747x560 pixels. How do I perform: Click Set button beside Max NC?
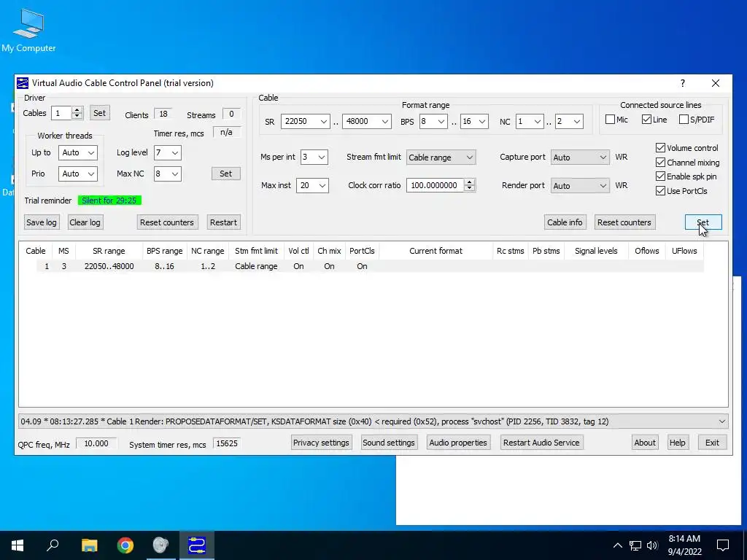point(226,174)
